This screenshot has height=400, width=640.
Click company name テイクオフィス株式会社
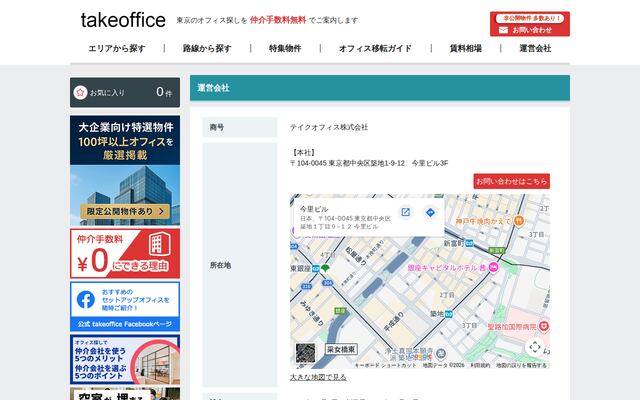tap(329, 127)
